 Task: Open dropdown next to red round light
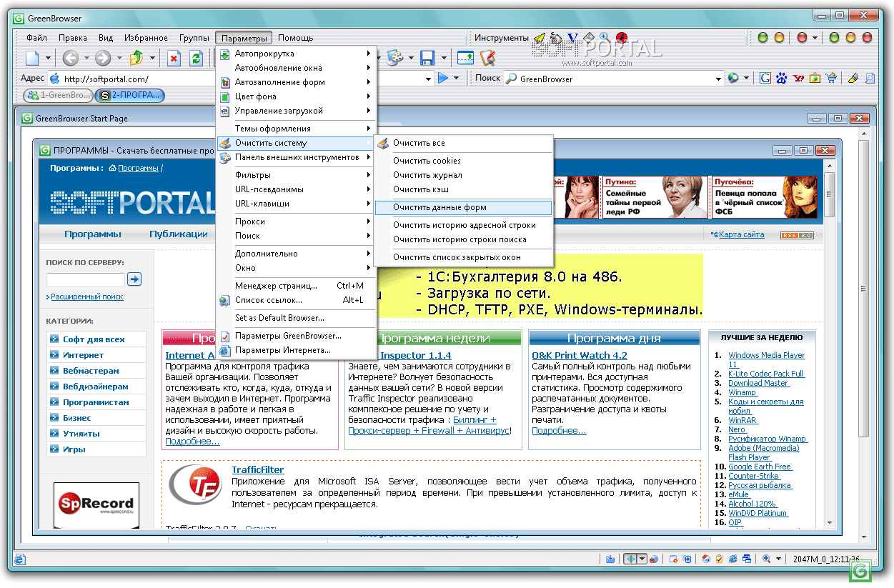pyautogui.click(x=816, y=38)
